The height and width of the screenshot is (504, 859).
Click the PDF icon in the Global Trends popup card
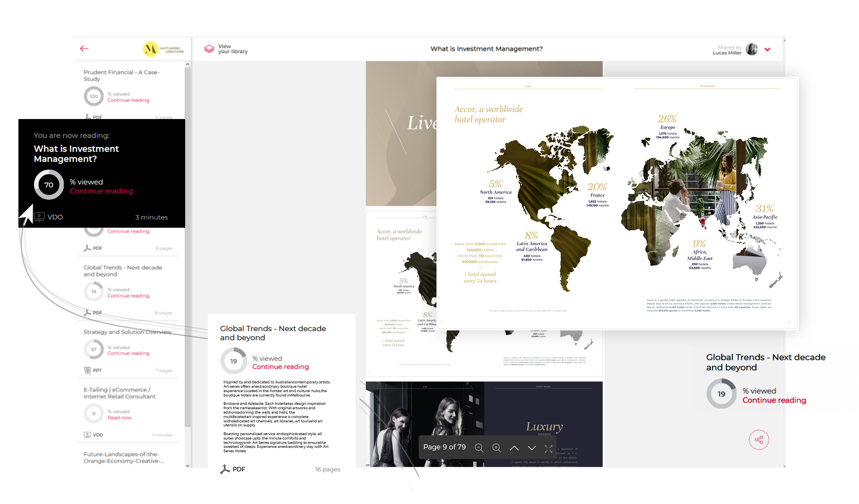[x=225, y=469]
